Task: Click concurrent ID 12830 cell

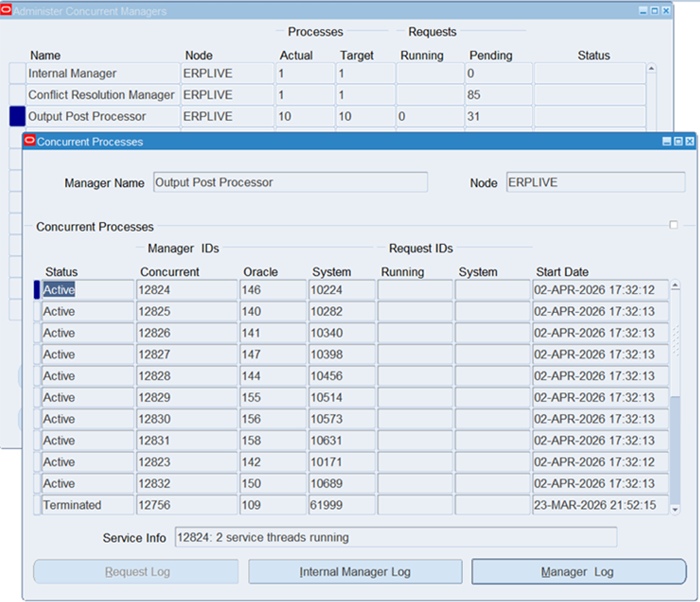Action: (x=186, y=419)
